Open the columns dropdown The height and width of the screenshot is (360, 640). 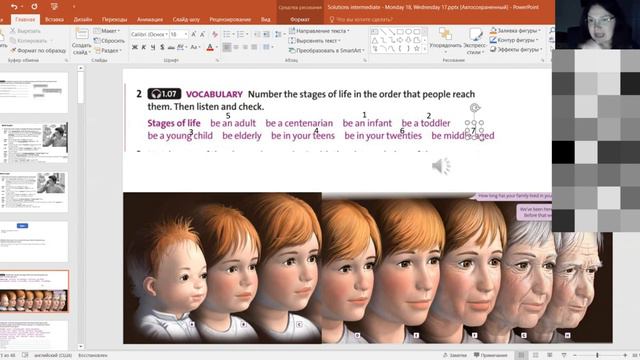(x=268, y=47)
